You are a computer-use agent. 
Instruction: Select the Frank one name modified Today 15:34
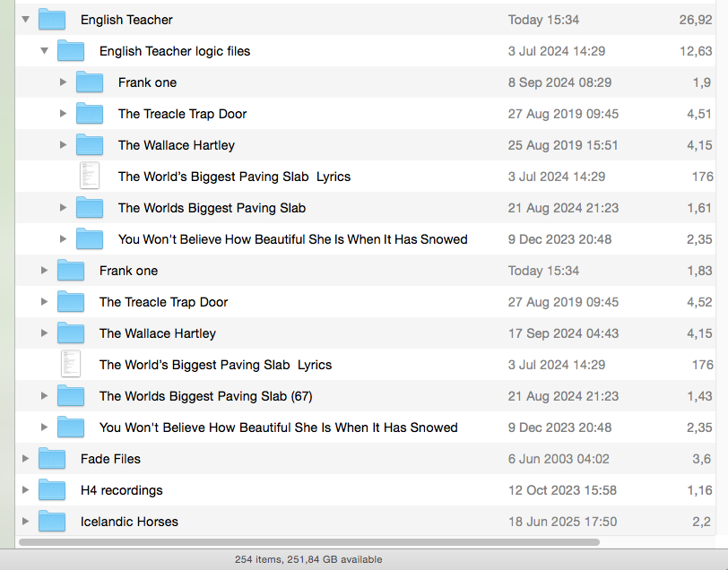click(x=128, y=271)
